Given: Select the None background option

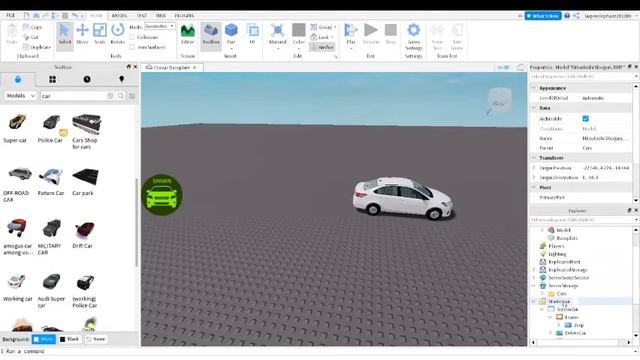Looking at the screenshot, I should [x=96, y=339].
